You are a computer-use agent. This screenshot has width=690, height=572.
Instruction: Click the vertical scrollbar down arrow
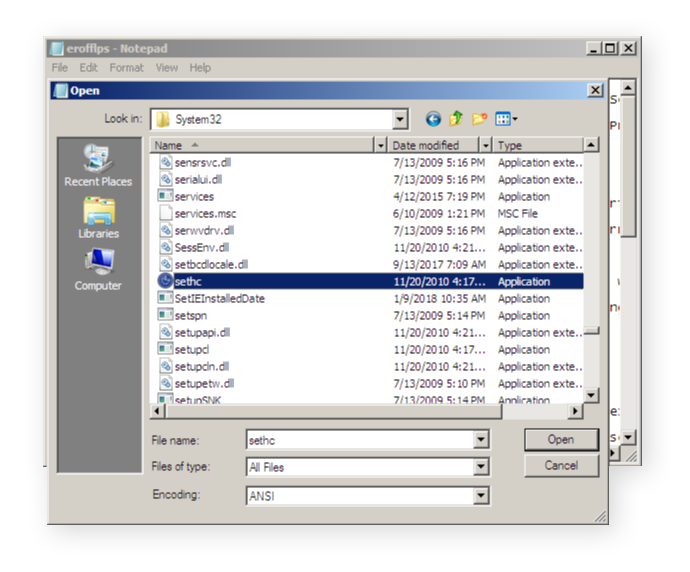tap(592, 395)
